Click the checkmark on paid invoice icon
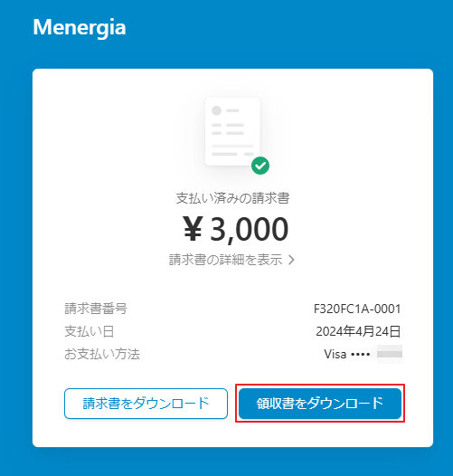This screenshot has height=476, width=453. pos(260,166)
